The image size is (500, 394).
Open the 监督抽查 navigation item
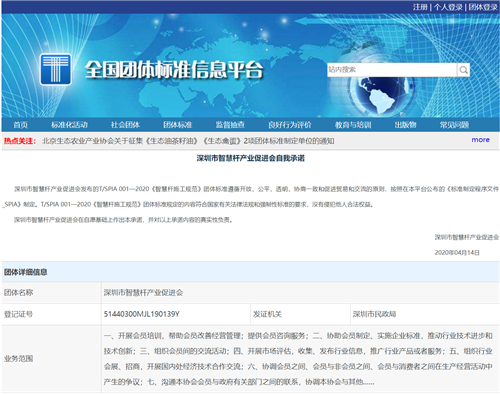[x=230, y=125]
